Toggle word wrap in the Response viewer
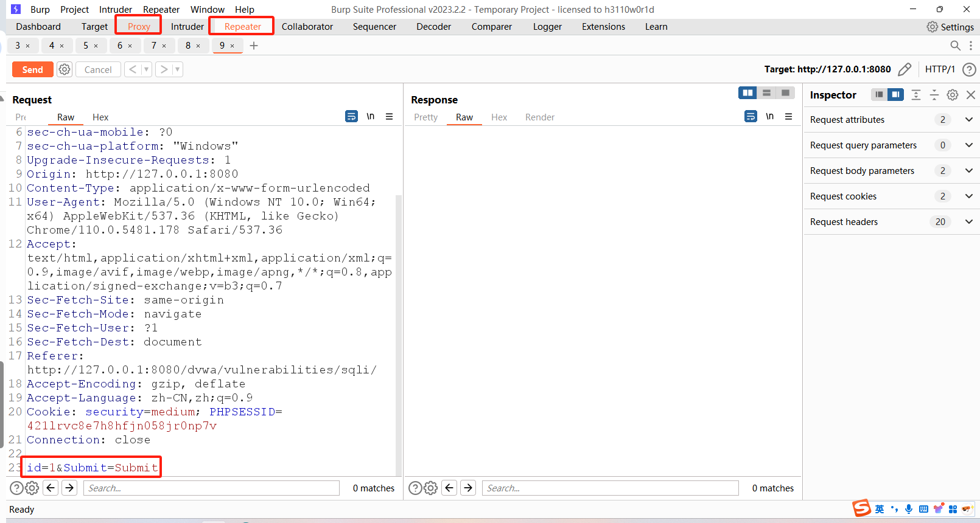980x523 pixels. pyautogui.click(x=751, y=116)
